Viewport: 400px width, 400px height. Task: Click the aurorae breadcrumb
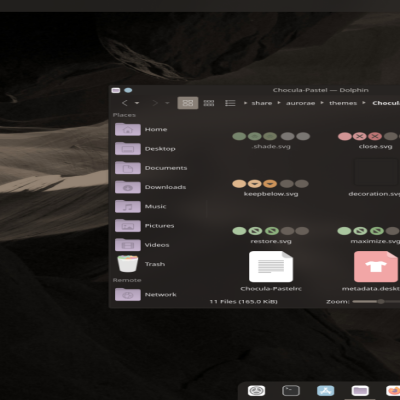tap(300, 103)
